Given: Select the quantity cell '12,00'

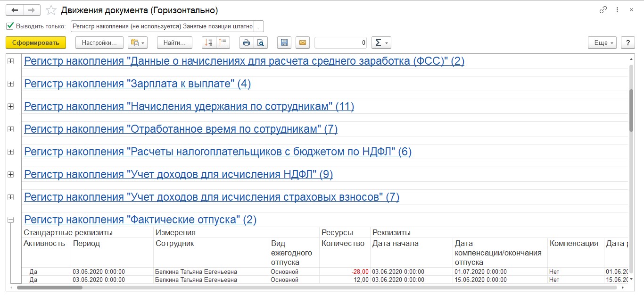Looking at the screenshot, I should click(345, 280).
